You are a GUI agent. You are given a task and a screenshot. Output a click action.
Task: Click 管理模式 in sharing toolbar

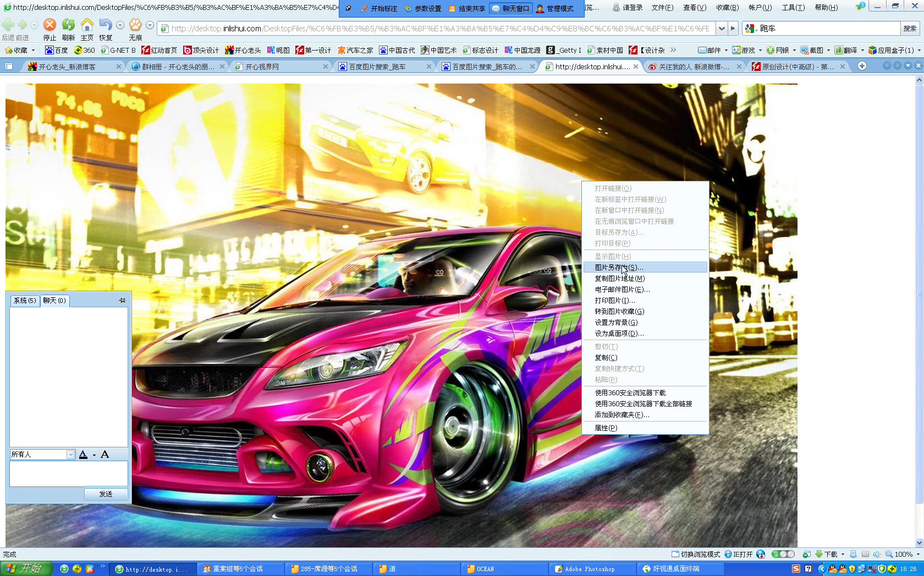pyautogui.click(x=555, y=8)
